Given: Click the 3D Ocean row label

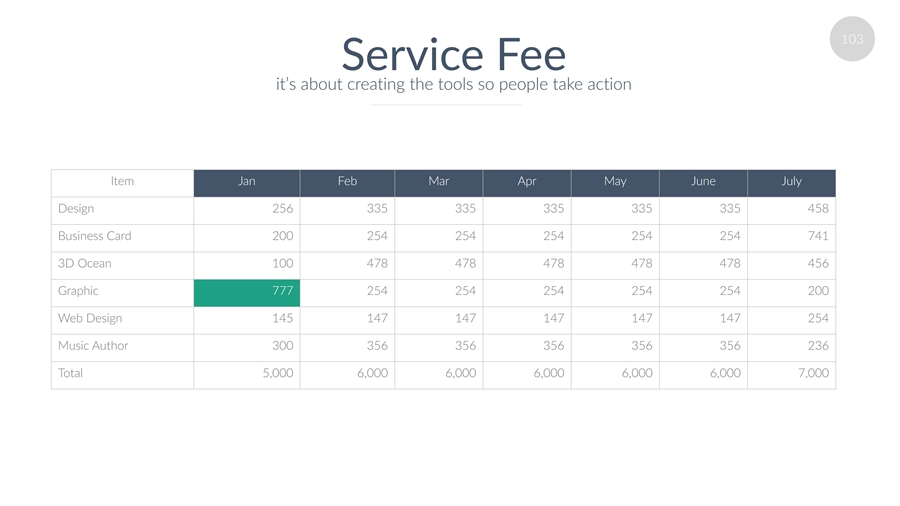Looking at the screenshot, I should pyautogui.click(x=85, y=264).
